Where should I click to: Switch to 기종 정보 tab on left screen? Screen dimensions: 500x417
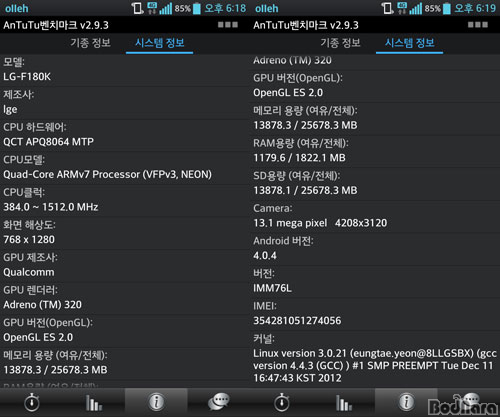(90, 43)
